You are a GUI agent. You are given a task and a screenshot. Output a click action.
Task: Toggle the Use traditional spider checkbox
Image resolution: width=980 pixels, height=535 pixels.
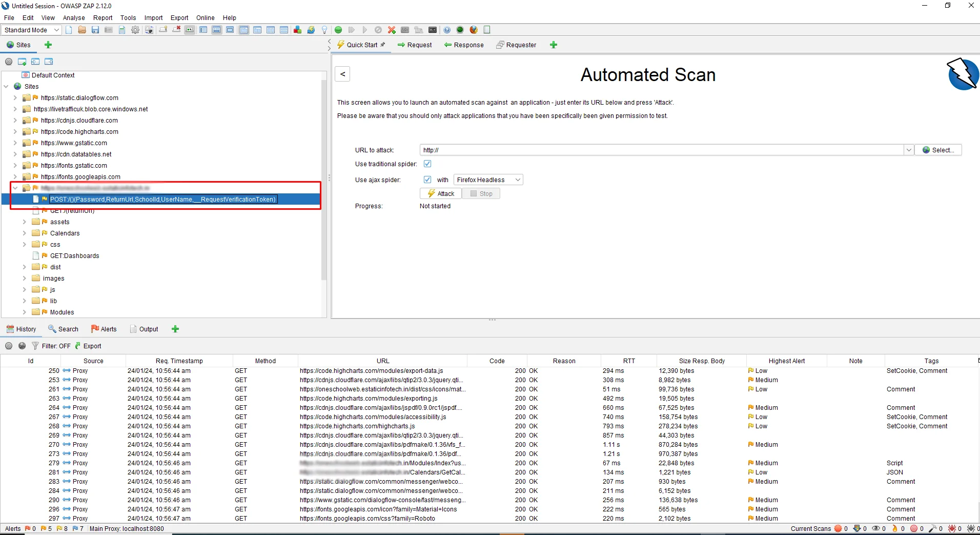click(x=427, y=164)
